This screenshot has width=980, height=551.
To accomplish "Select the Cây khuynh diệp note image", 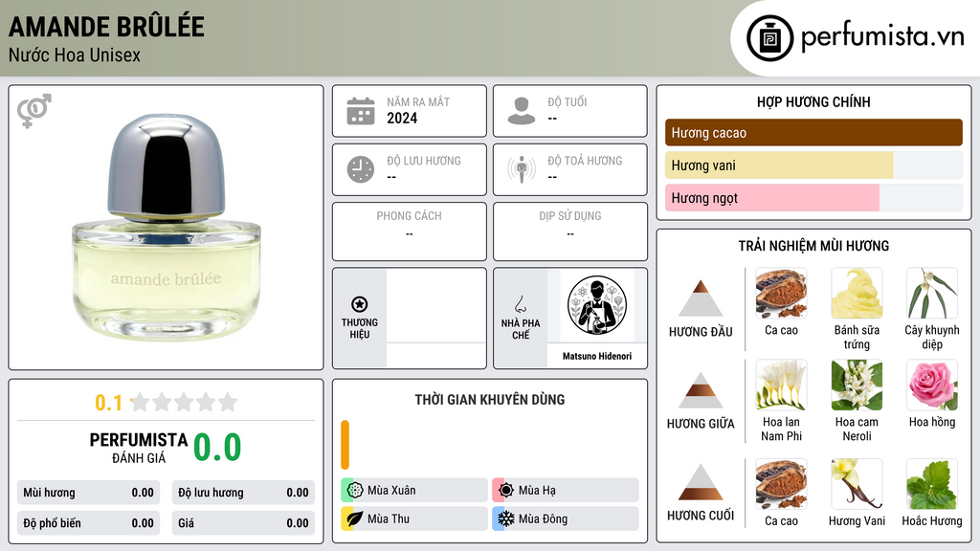I will coord(932,293).
